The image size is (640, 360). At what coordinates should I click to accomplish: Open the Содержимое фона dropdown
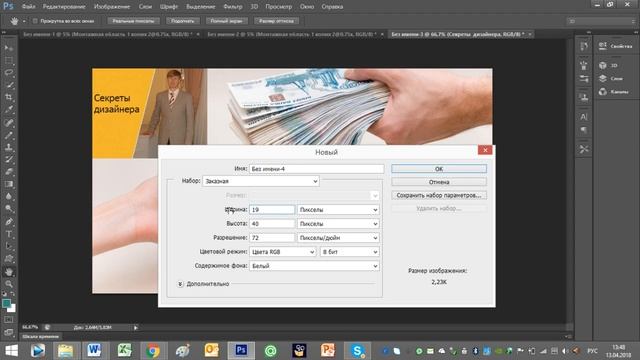coord(314,266)
